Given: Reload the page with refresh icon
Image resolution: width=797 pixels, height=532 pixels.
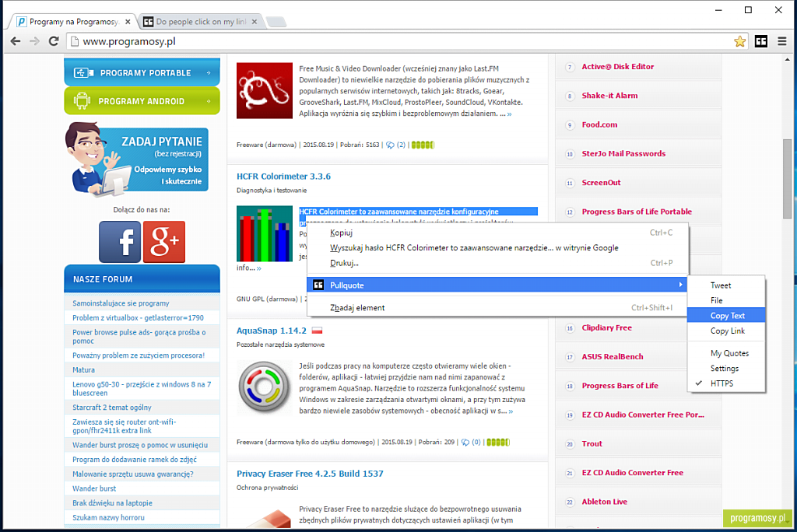Looking at the screenshot, I should 54,41.
